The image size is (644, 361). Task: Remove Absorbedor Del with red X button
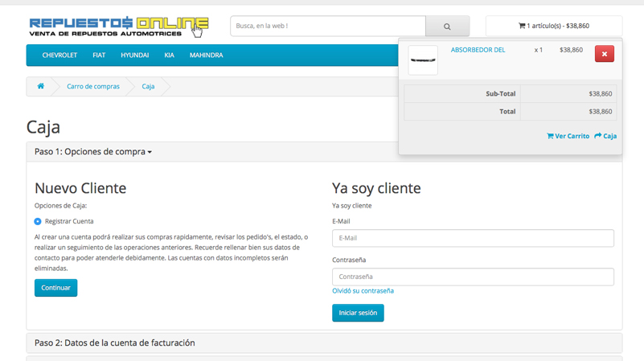click(604, 54)
